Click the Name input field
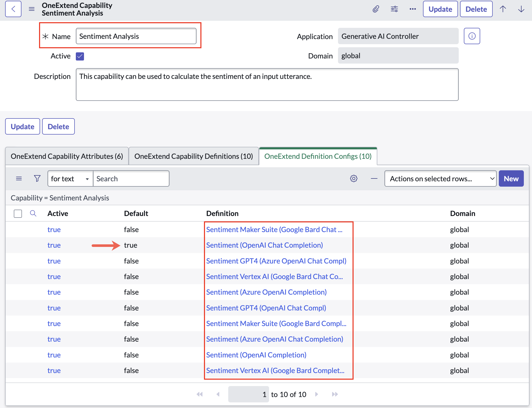Screen dimensions: 532x408 (136, 36)
